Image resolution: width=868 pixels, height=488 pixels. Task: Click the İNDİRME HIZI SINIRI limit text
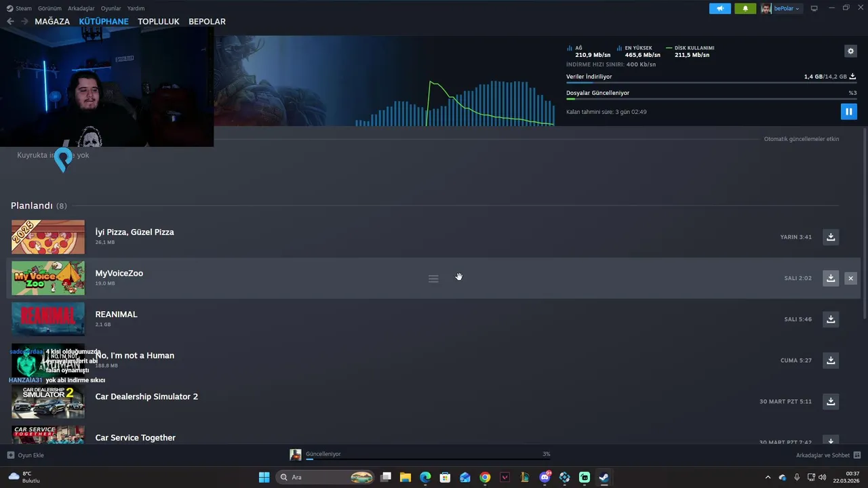(611, 64)
